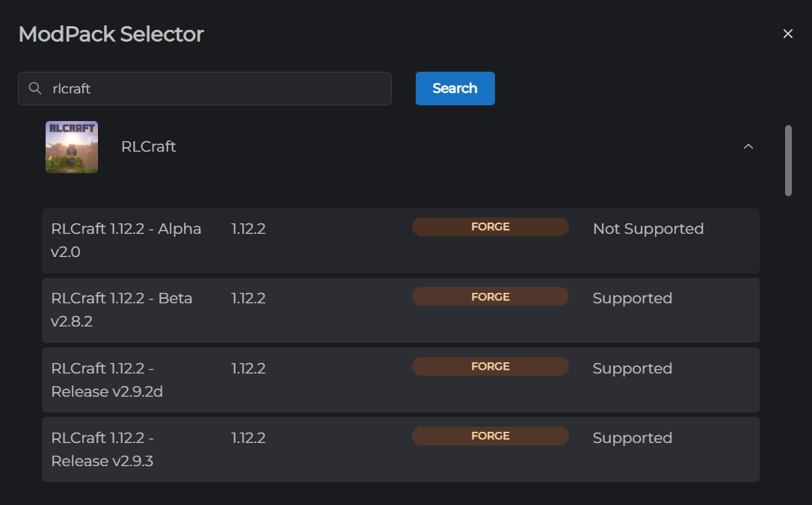Click 1.12.2 version on Beta v2.8.2 row
Screen dimensions: 812x505
[x=248, y=299]
